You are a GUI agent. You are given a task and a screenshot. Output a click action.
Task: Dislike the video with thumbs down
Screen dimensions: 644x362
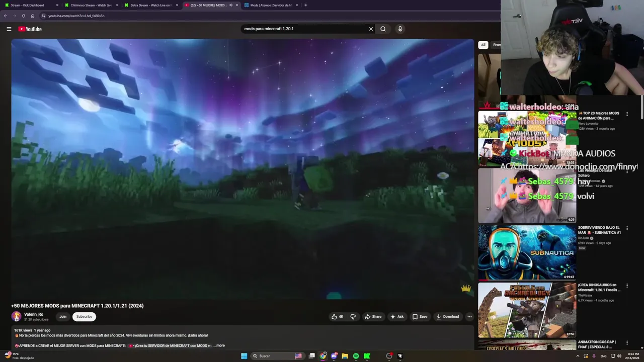pyautogui.click(x=353, y=317)
